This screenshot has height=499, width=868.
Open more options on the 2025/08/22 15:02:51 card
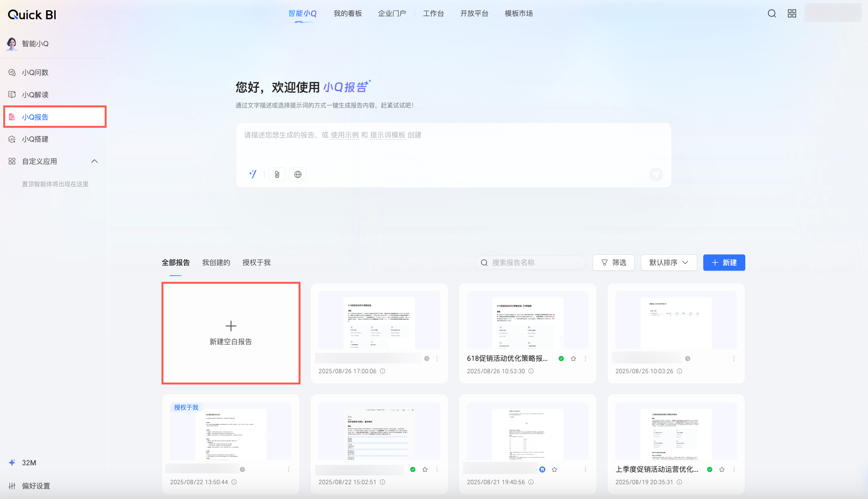click(437, 469)
